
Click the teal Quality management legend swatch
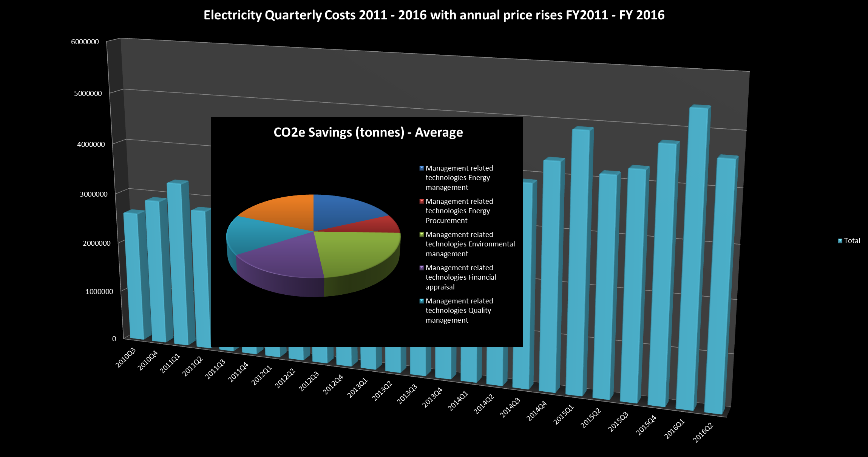coord(422,301)
